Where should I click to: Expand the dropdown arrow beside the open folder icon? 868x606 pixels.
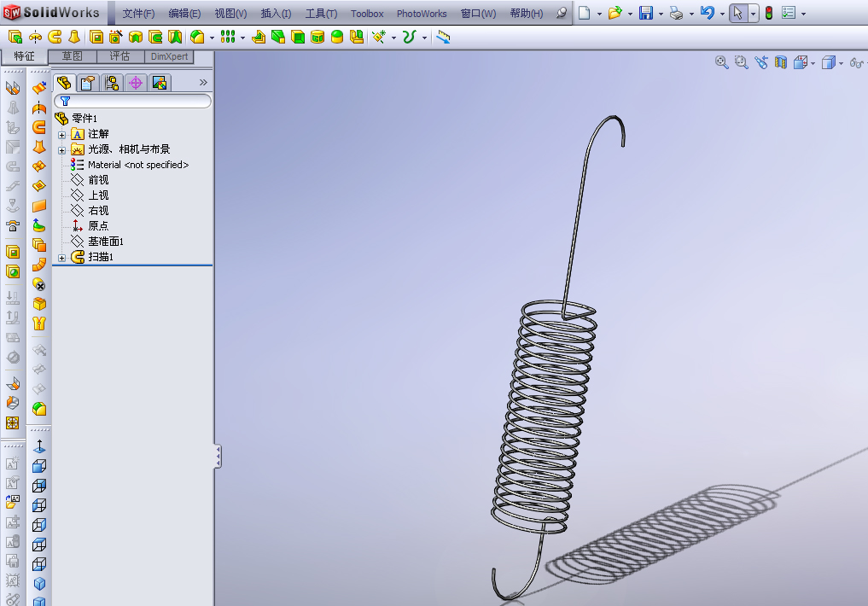[630, 14]
